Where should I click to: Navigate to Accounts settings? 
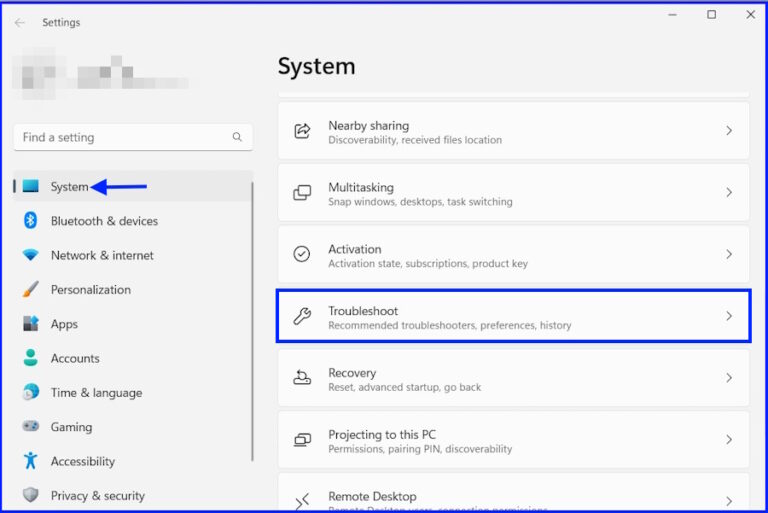(133, 358)
